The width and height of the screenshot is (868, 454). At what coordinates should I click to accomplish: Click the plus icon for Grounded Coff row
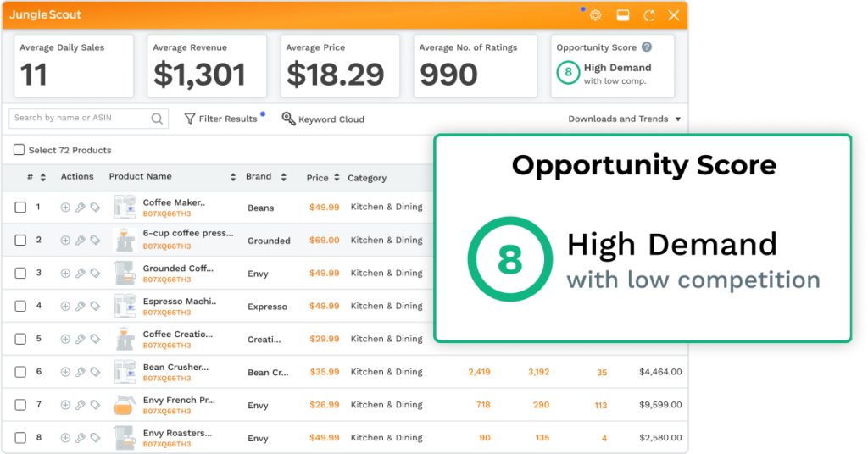(65, 274)
